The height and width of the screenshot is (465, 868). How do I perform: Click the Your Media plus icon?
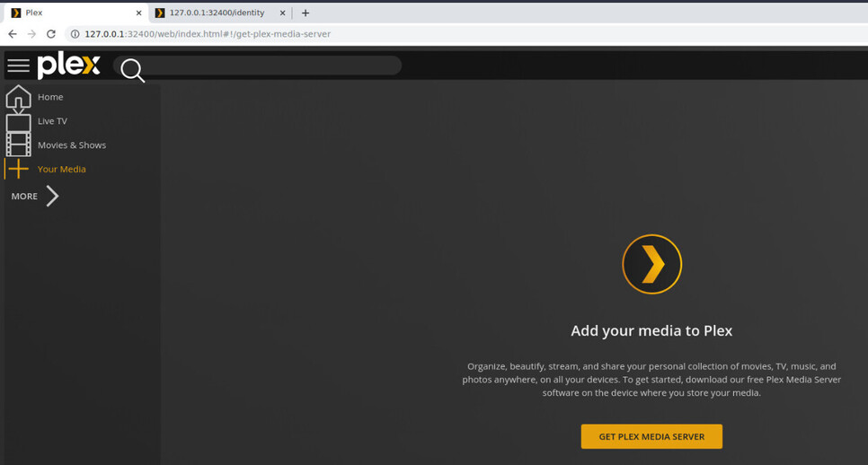tap(18, 169)
